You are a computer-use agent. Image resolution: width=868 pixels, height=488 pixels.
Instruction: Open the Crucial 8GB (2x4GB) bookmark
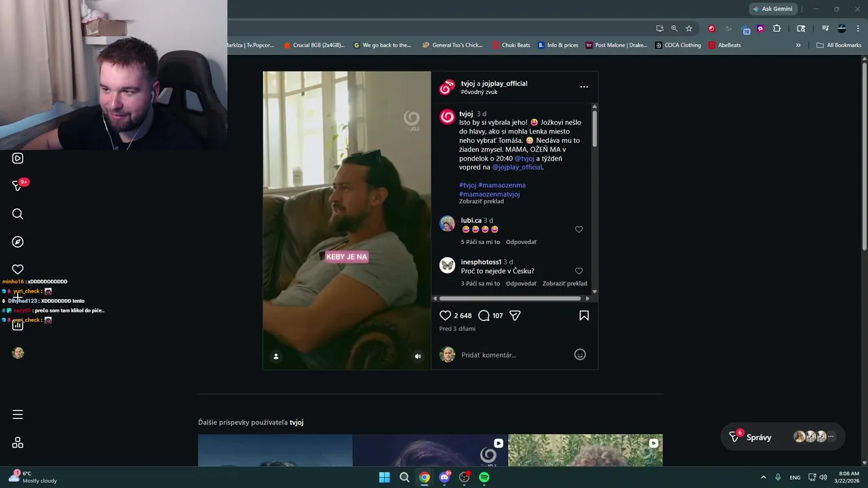tap(314, 45)
